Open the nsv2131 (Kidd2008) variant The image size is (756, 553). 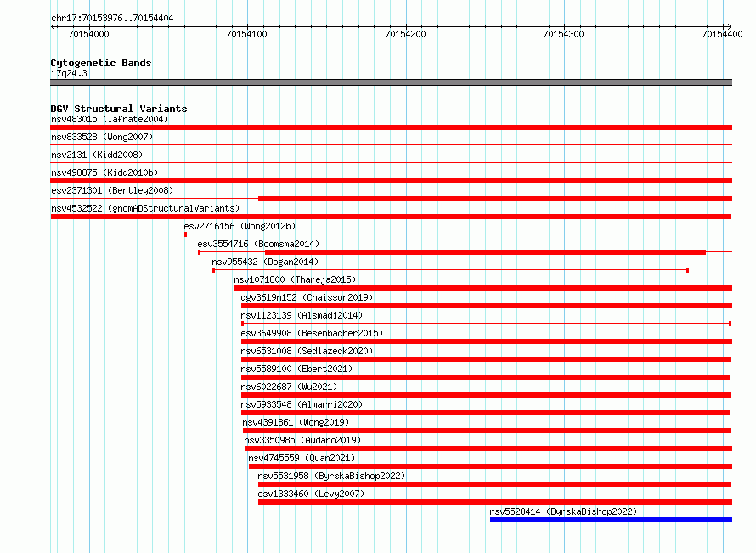[97, 155]
